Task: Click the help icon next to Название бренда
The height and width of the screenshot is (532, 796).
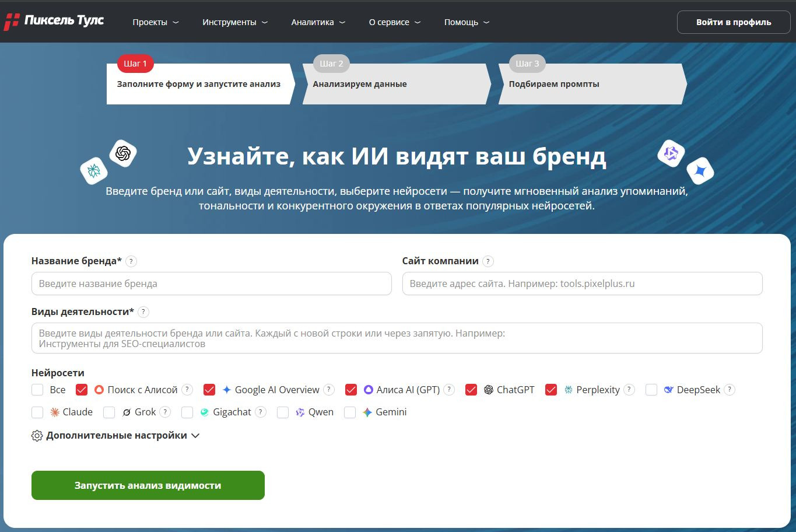Action: [131, 261]
